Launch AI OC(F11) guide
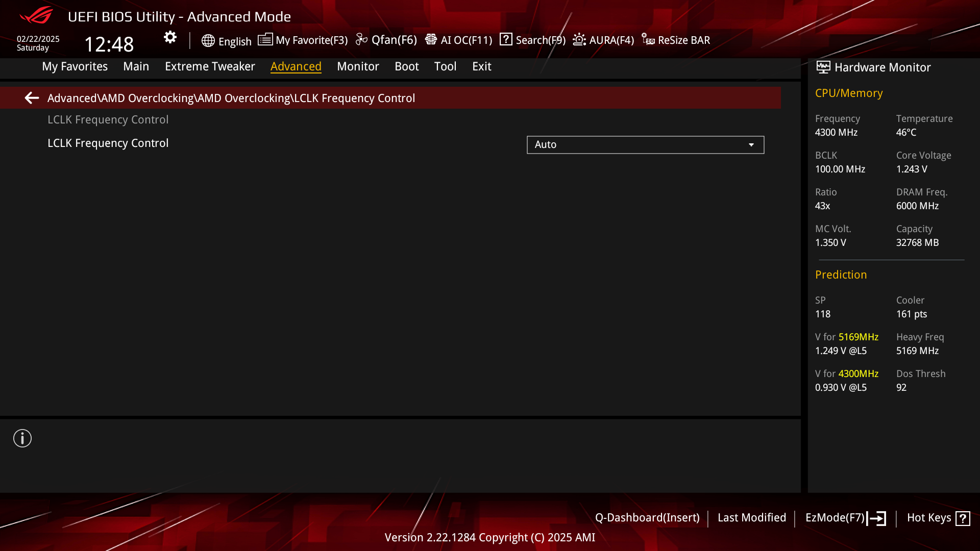 pos(467,40)
